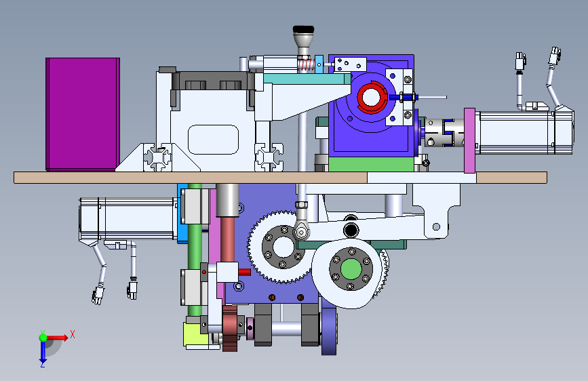This screenshot has height=381, width=588.
Task: Select the dark blue roller wheel at bottom
Action: pos(329,331)
